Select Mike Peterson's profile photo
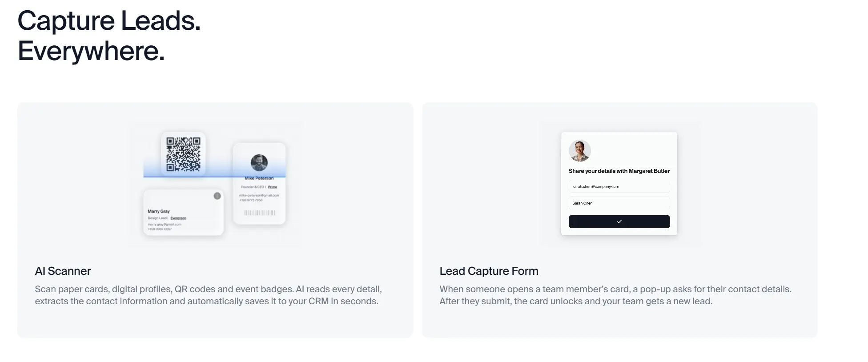This screenshot has height=362, width=868. [x=259, y=163]
